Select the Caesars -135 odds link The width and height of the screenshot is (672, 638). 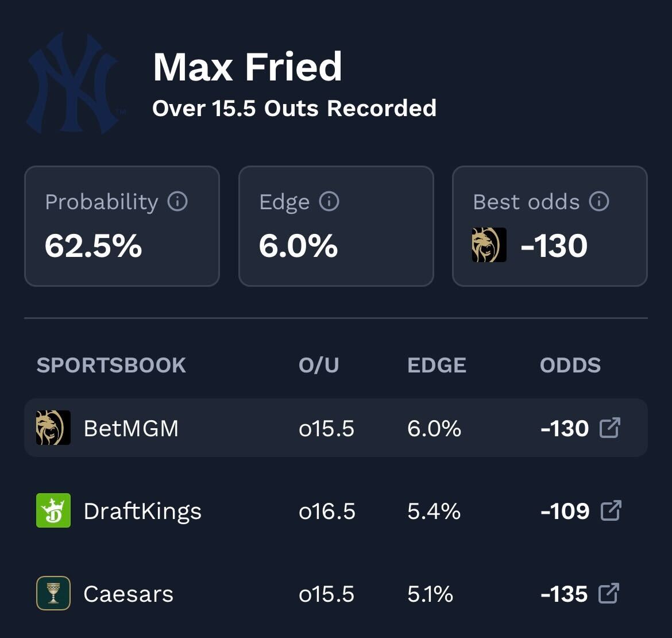pyautogui.click(x=564, y=594)
